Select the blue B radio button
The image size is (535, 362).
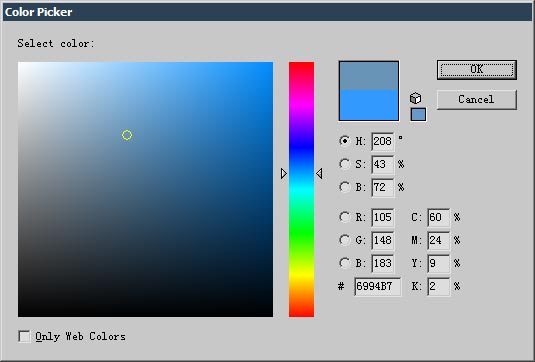click(x=345, y=263)
